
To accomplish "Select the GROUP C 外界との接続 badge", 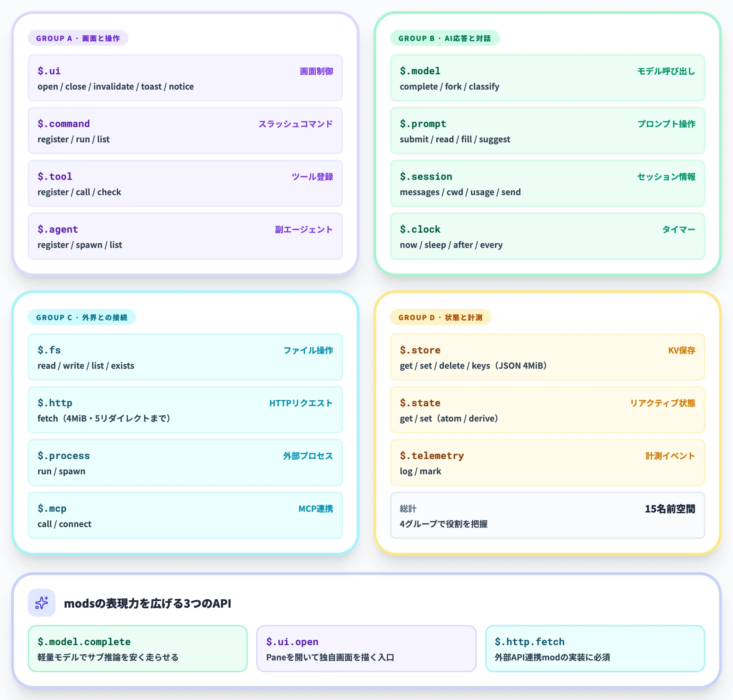I will 82,317.
